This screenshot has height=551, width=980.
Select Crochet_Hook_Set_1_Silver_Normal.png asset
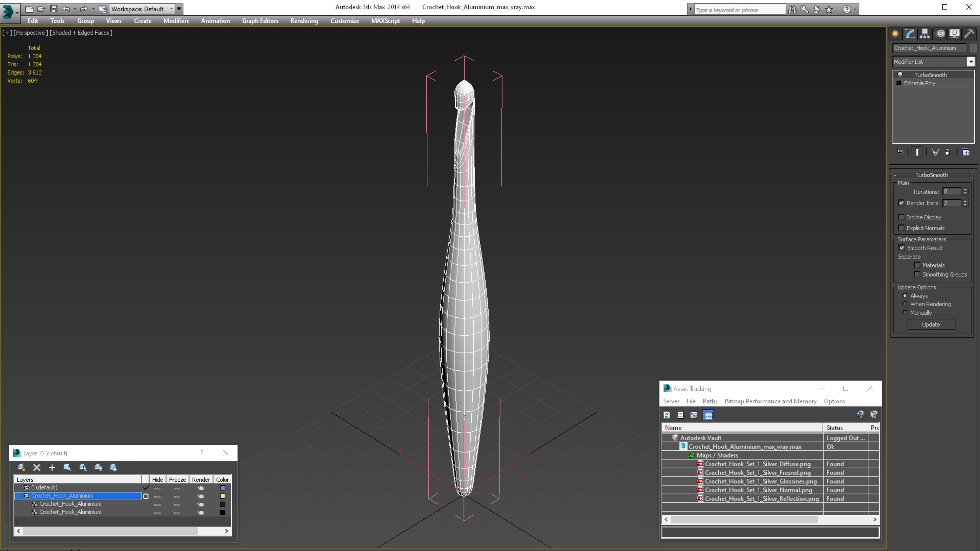758,490
